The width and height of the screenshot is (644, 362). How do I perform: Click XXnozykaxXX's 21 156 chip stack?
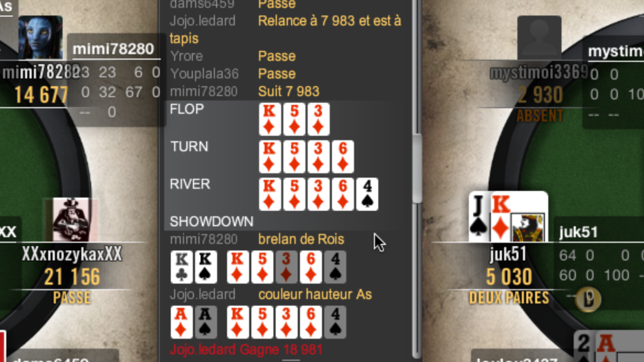[x=72, y=277]
